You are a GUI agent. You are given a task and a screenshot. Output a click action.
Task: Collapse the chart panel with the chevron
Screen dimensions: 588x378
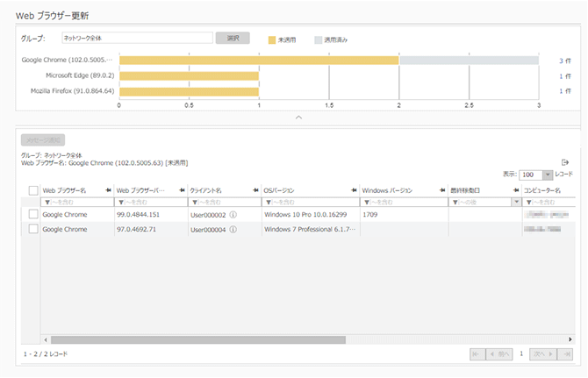(x=298, y=116)
